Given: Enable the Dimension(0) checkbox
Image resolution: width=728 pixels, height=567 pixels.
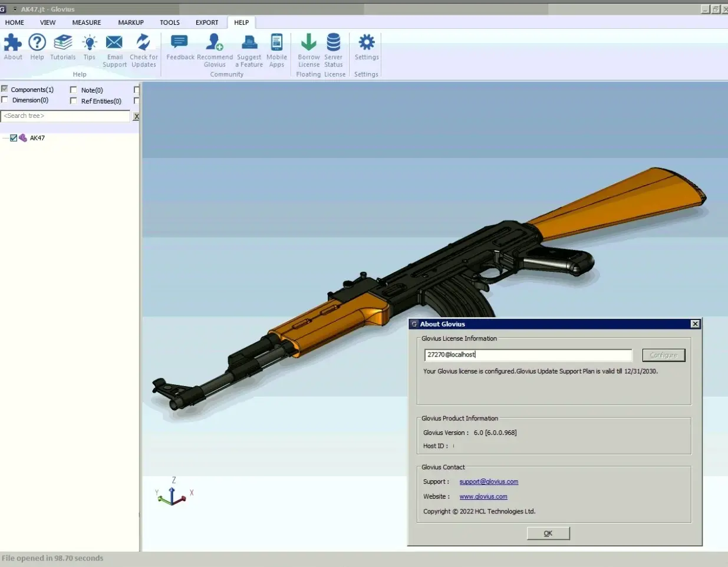Looking at the screenshot, I should point(5,100).
